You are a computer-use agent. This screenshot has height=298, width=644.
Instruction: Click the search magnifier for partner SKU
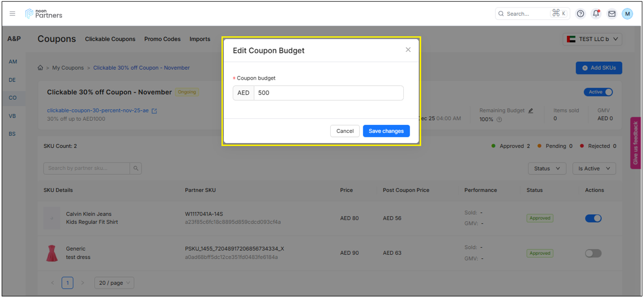tap(136, 168)
